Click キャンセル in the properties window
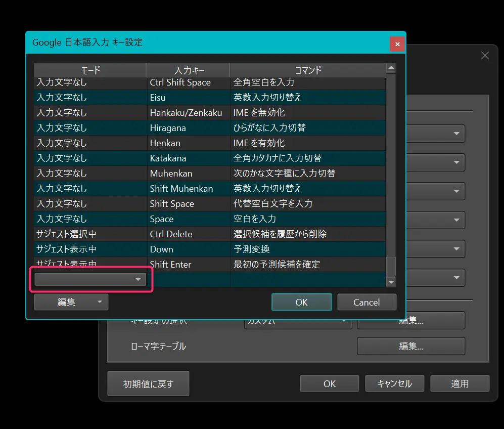Viewport: 504px width, 429px height. [395, 383]
